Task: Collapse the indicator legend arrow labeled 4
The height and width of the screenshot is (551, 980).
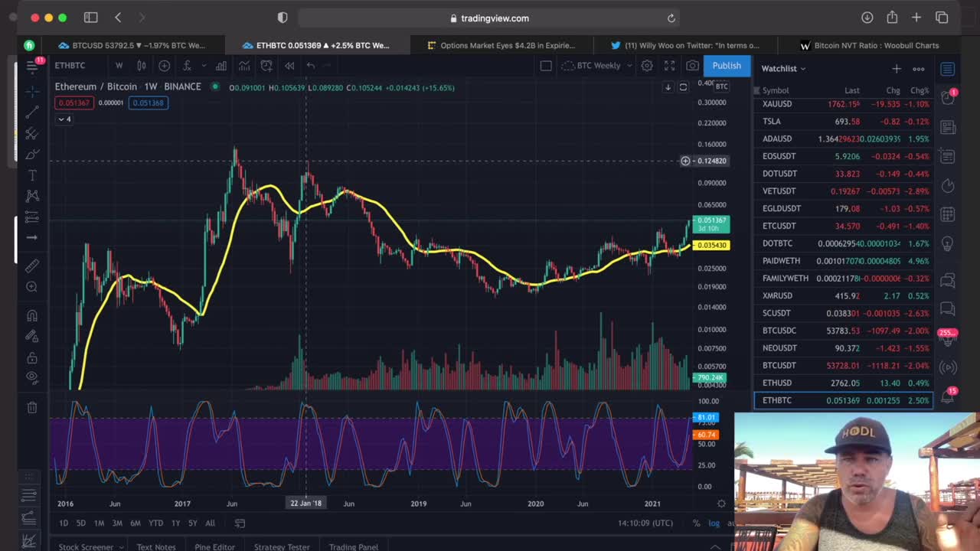Action: click(64, 119)
